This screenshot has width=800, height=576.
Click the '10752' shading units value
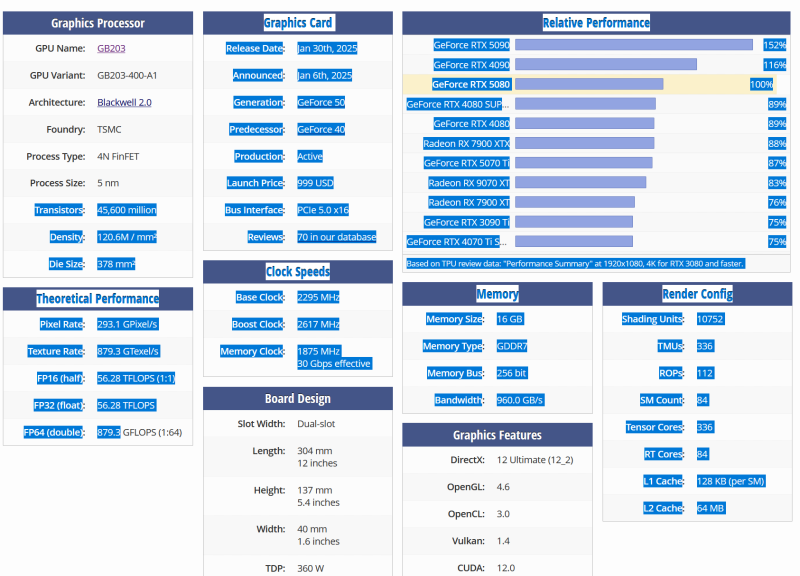[710, 319]
